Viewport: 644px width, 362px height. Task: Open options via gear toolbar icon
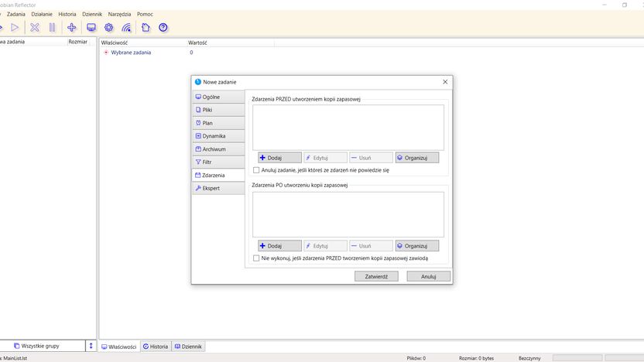point(109,28)
